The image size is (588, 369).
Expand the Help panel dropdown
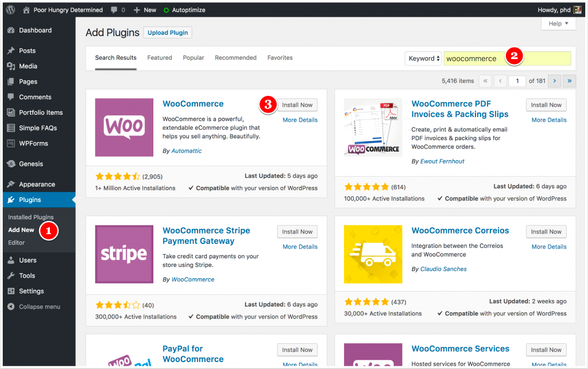point(558,23)
